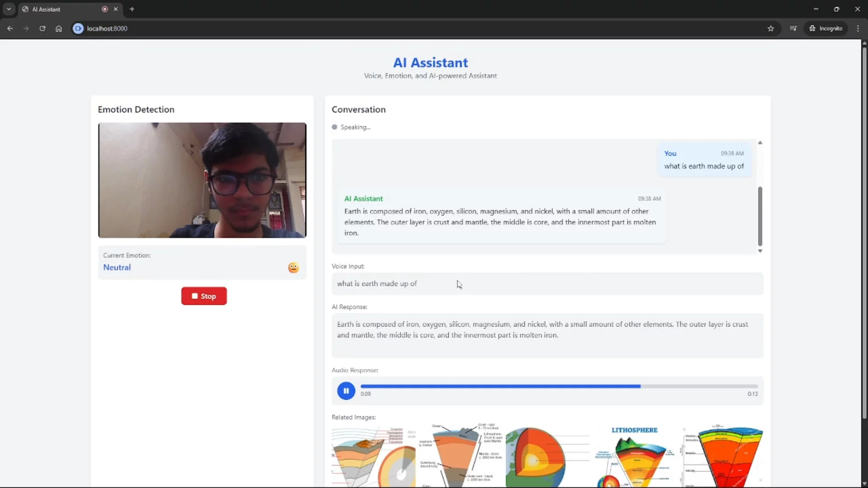Click the camera recording indicator icon
The width and height of the screenshot is (868, 488).
point(105,9)
